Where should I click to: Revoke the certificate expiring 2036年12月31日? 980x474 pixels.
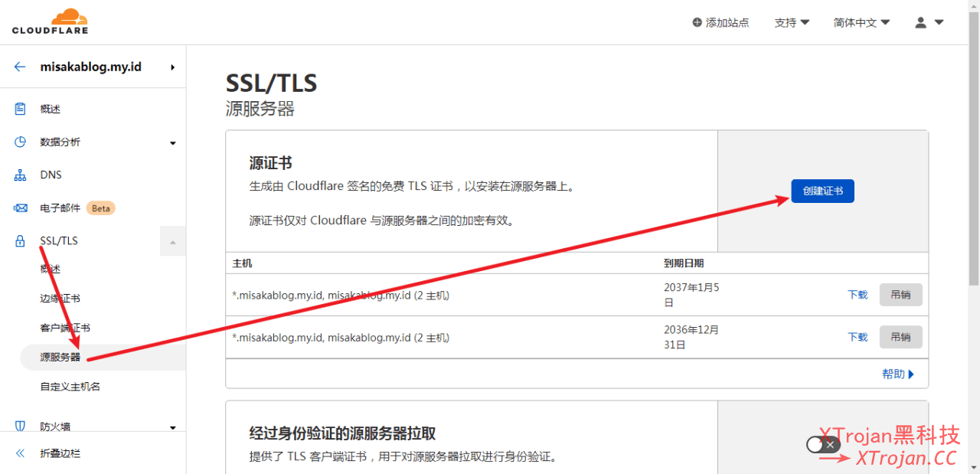coord(900,337)
